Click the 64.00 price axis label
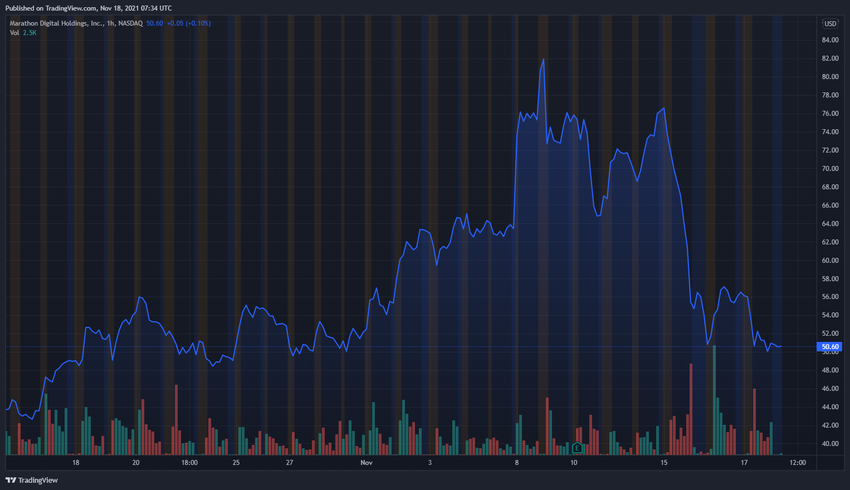The width and height of the screenshot is (850, 490). tap(830, 224)
